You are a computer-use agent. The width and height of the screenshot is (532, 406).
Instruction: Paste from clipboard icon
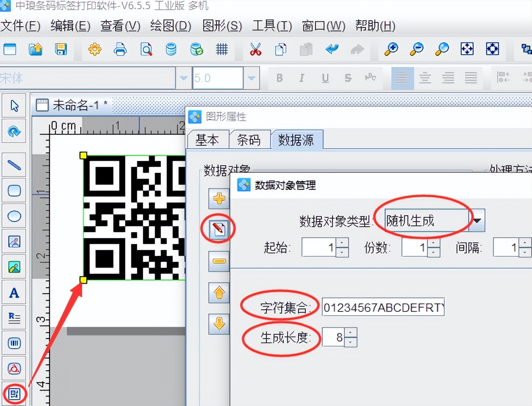306,50
